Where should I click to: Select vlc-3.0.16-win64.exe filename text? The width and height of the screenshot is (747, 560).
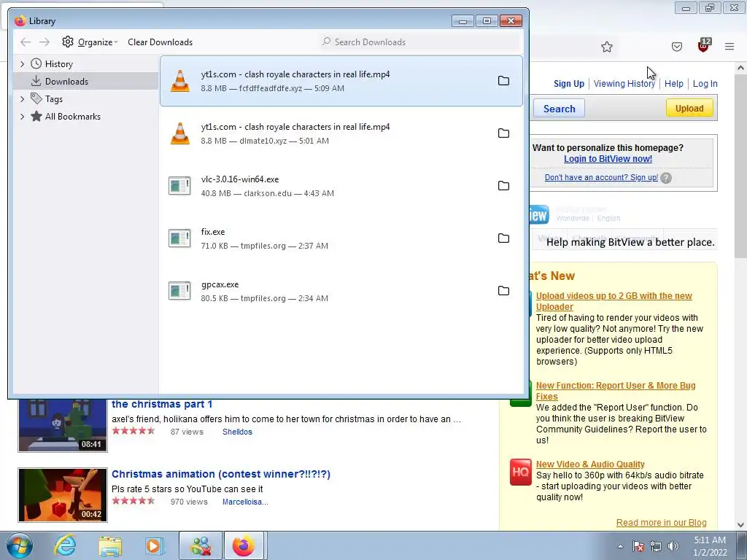pos(239,179)
